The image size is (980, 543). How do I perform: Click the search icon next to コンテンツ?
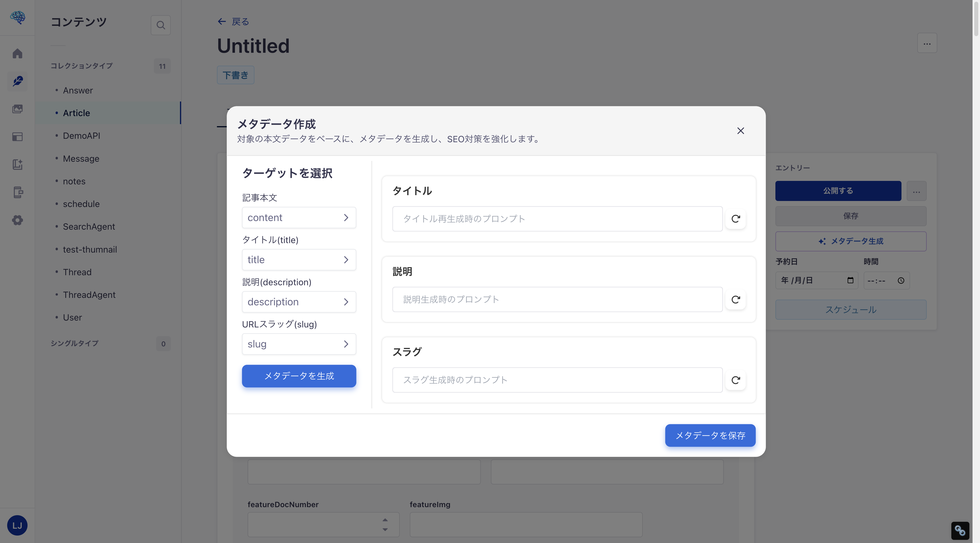pyautogui.click(x=160, y=25)
